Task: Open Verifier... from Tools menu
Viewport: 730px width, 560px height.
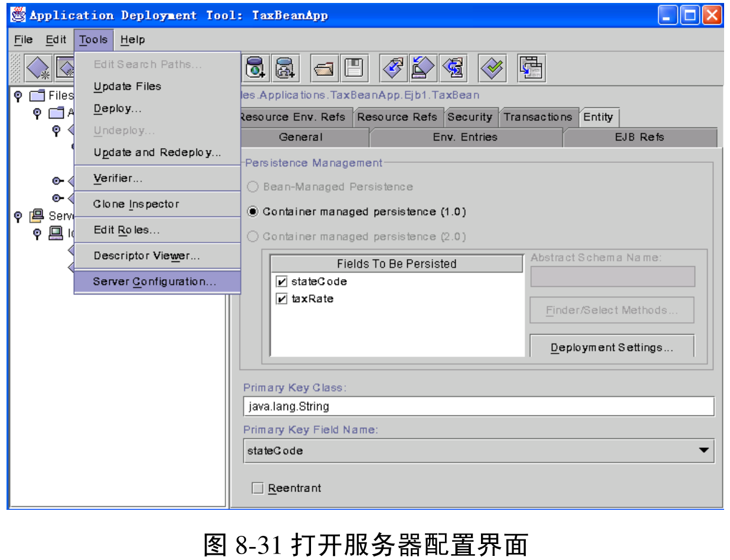Action: [157, 178]
